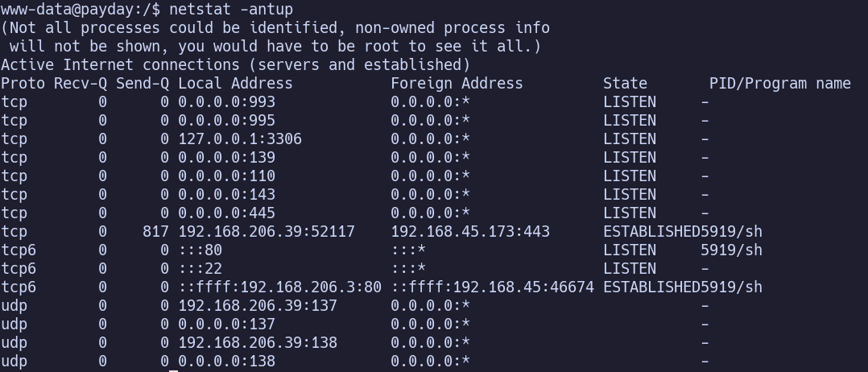868x372 pixels.
Task: Click 5919/sh in the tcp6 :::80 row
Action: [731, 250]
